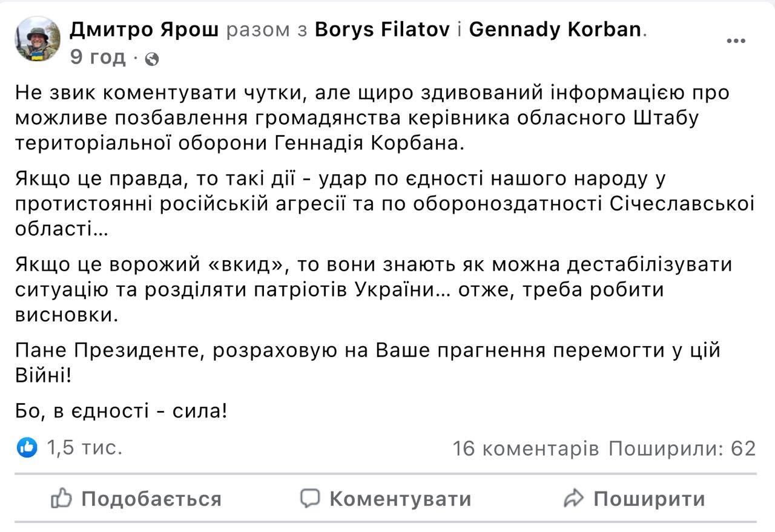Screen dimensions: 775x532
Task: Click the globe public visibility icon
Action: tap(152, 59)
